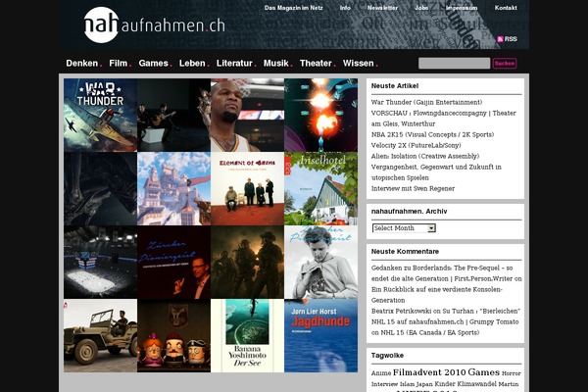Visit the Jobs page link
Image resolution: width=588 pixels, height=392 pixels.
[x=421, y=8]
